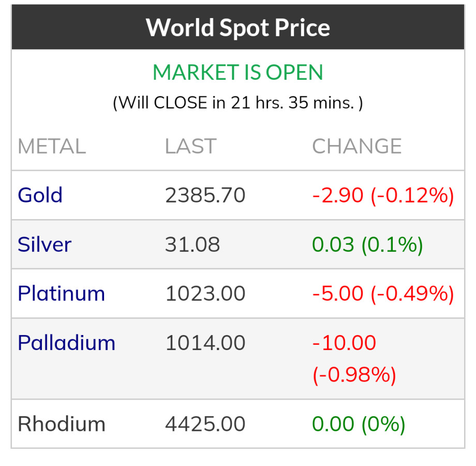
Task: Click Rhodium's last price 4425.00
Action: coord(205,424)
